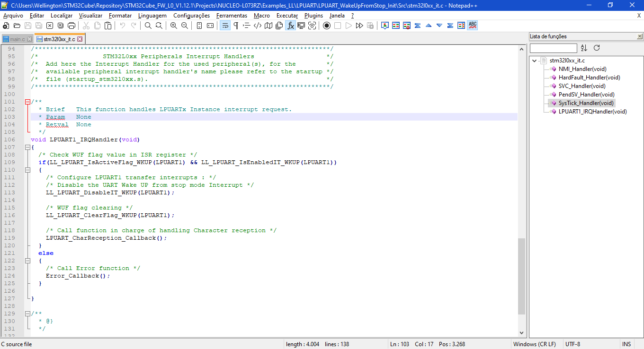Open the Arquivo menu
This screenshot has width=644, height=349.
pos(13,15)
